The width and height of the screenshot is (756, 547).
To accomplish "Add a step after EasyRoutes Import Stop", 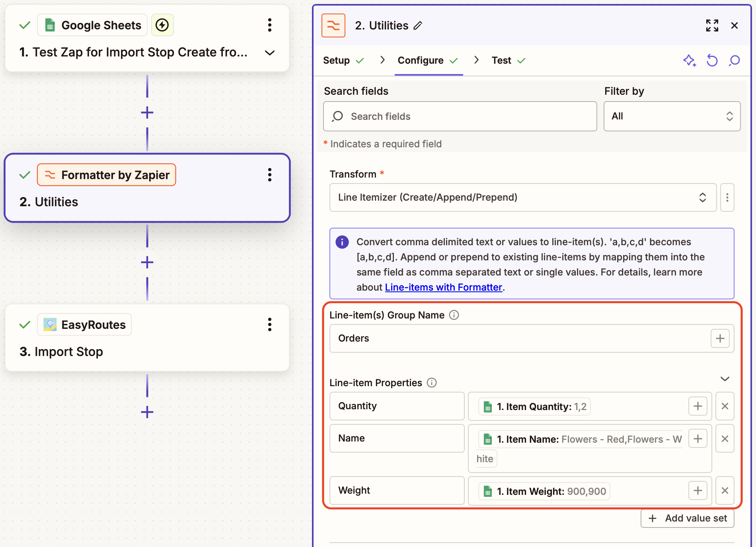I will click(x=147, y=412).
